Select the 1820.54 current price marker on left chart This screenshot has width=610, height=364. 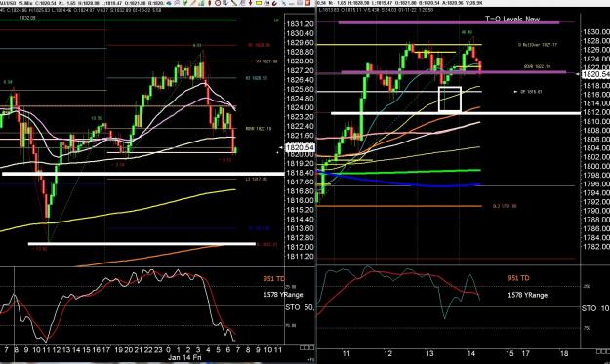[x=300, y=147]
